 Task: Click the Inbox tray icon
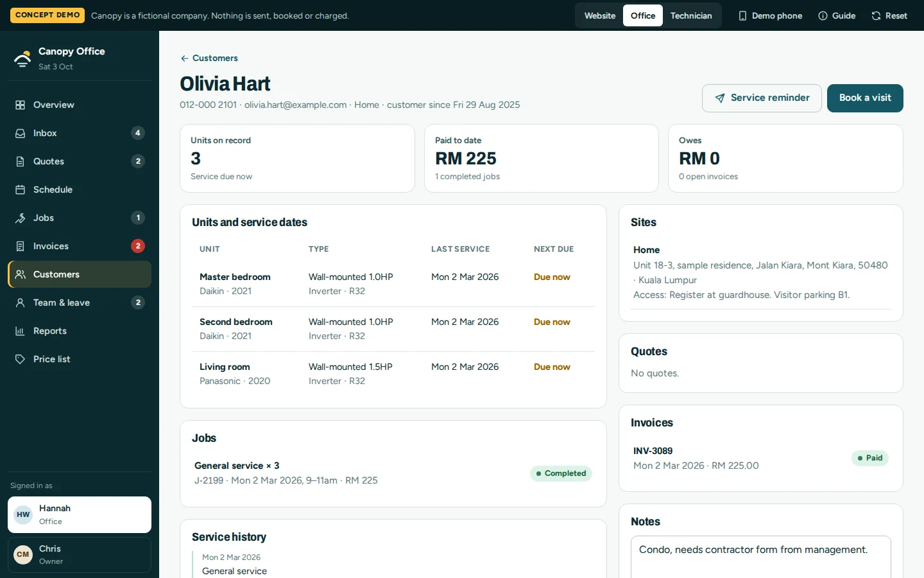[x=21, y=133]
